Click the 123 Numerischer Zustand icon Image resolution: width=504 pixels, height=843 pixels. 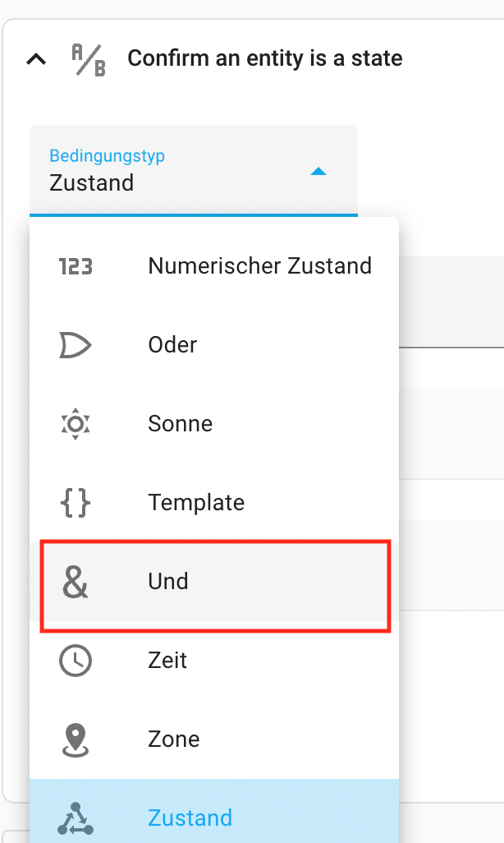[x=76, y=266]
